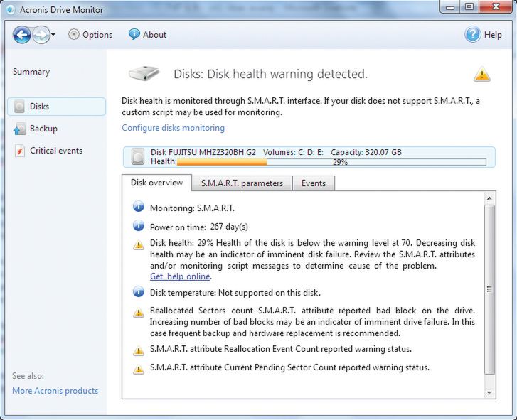Image resolution: width=517 pixels, height=420 pixels.
Task: Minimize the Acronis Drive Monitor window
Action: (451, 6)
